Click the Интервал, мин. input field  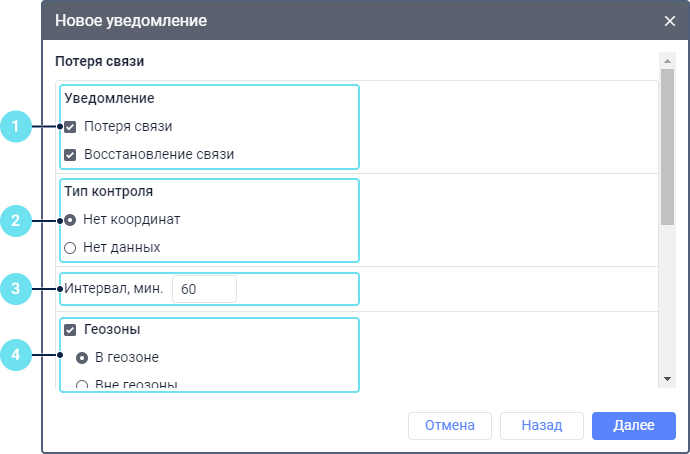[204, 289]
